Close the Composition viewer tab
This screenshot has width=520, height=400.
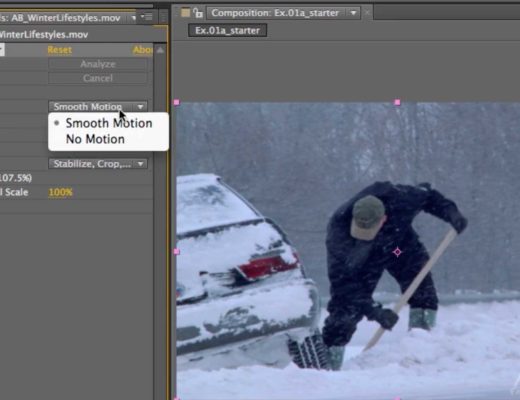[x=367, y=13]
